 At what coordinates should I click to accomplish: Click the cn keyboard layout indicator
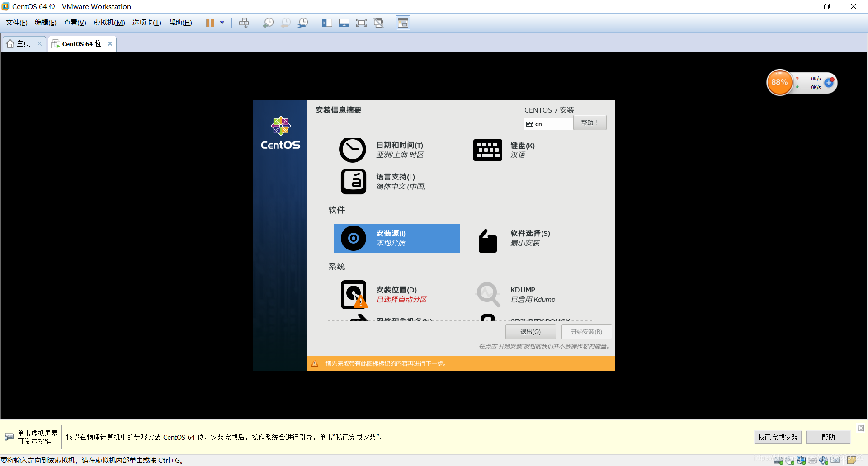pyautogui.click(x=548, y=124)
